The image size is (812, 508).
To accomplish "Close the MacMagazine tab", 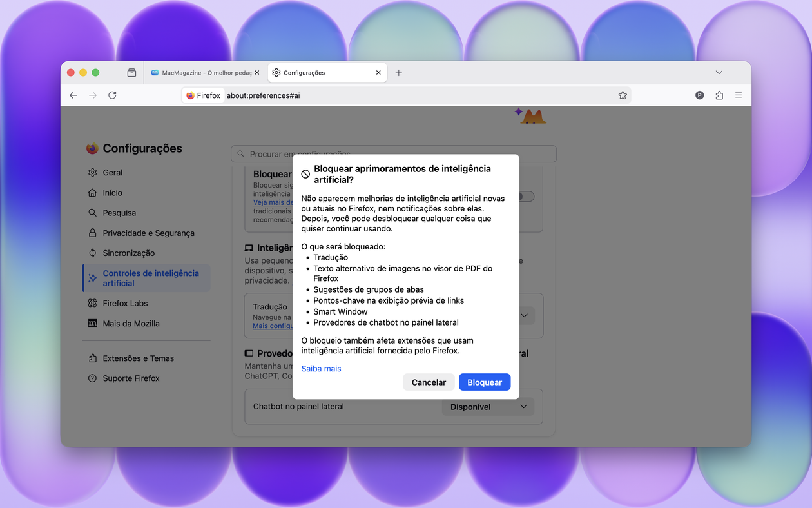I will (257, 73).
